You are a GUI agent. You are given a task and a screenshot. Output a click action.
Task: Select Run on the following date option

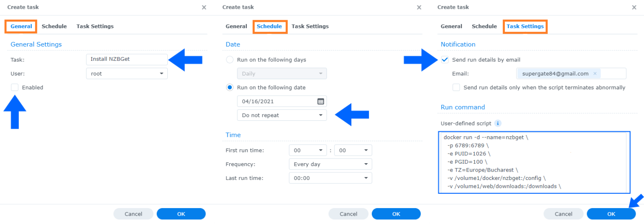point(230,88)
